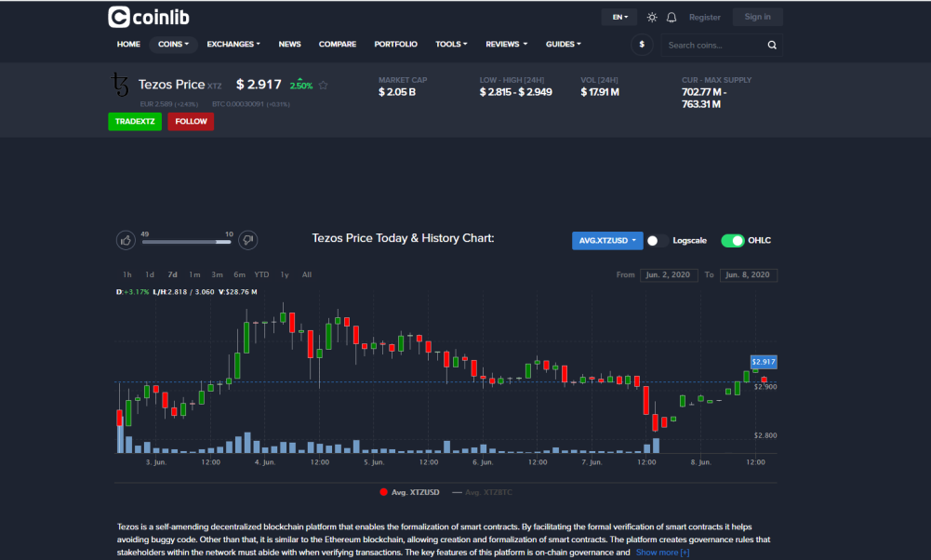Click the 2.50% change indicator
The image size is (931, 560).
pos(301,85)
